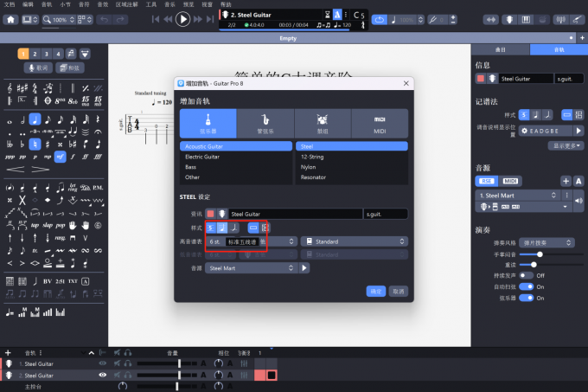Screen dimensions: 588x392
Task: Turn off the 自动扫弦 switch
Action: (527, 286)
